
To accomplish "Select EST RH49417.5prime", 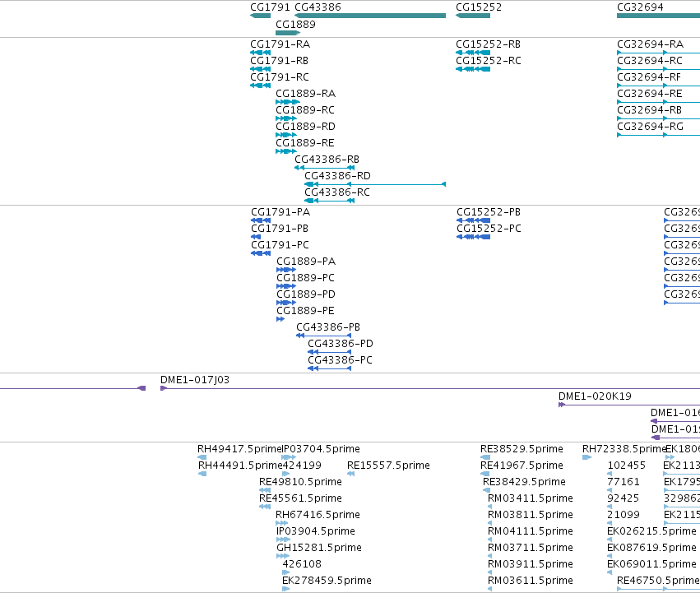I will coord(239,449).
